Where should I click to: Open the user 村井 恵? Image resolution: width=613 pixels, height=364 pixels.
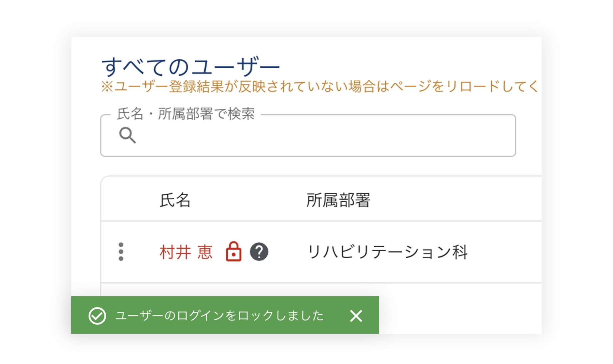click(186, 252)
